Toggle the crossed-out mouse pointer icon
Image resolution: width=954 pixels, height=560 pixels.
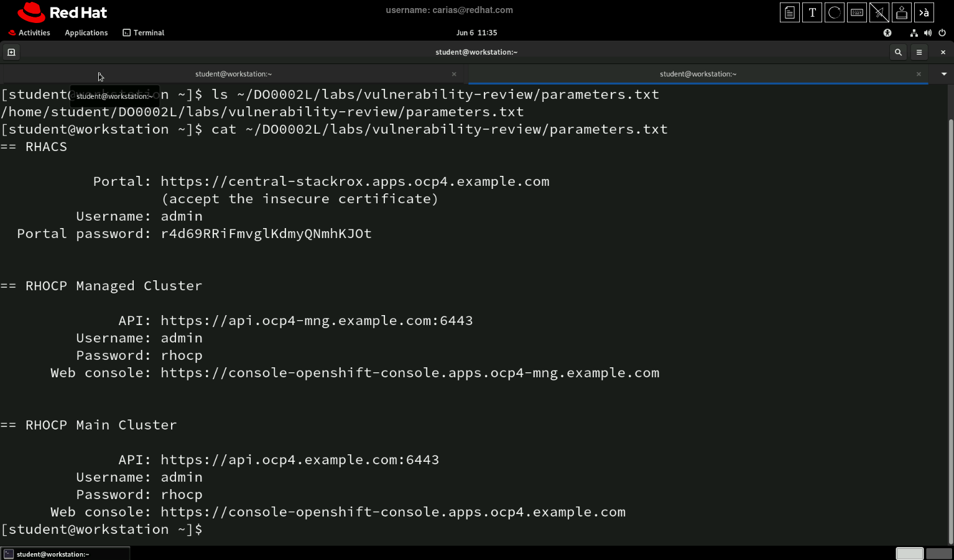point(879,12)
